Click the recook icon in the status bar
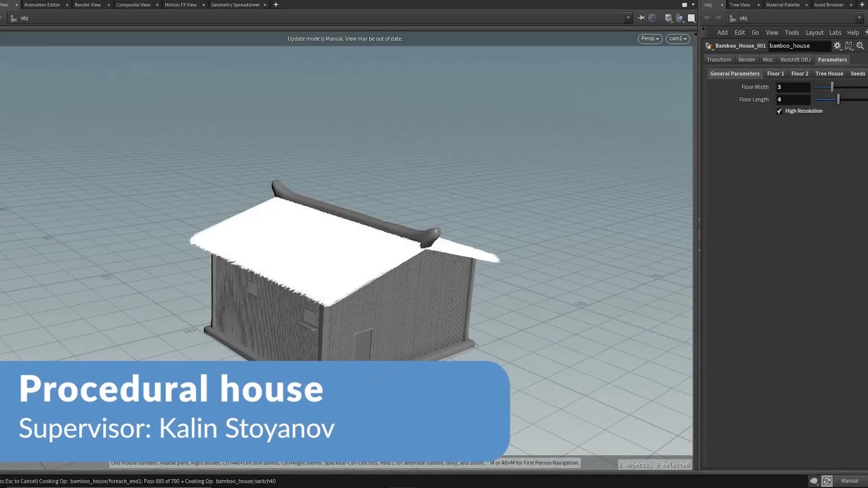This screenshot has height=488, width=868. click(828, 481)
